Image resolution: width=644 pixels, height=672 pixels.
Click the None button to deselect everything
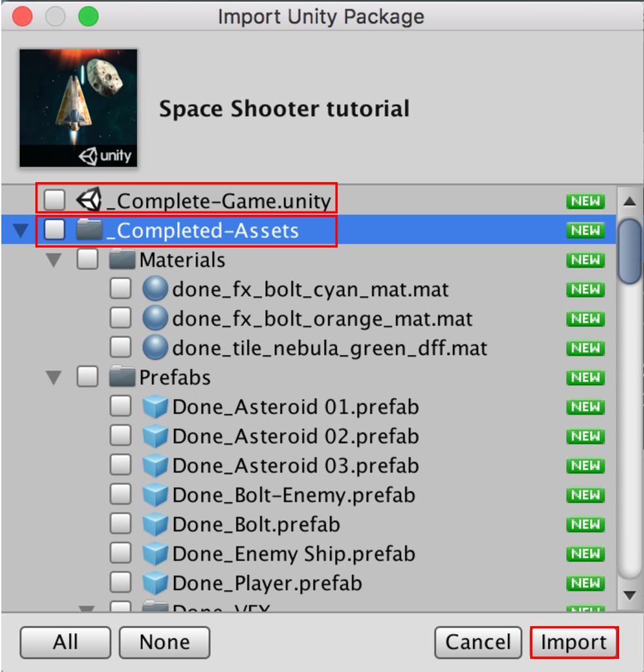(164, 642)
